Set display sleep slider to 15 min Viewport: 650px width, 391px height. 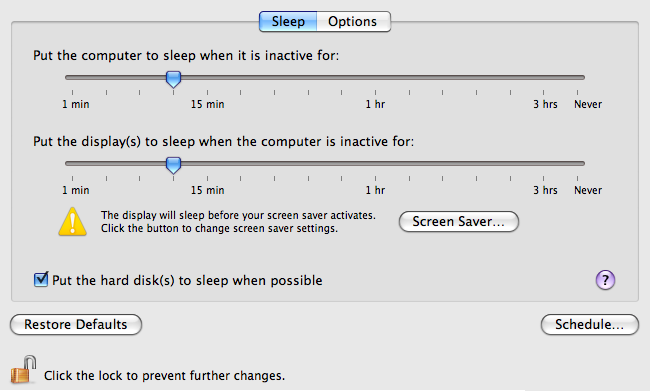[207, 163]
